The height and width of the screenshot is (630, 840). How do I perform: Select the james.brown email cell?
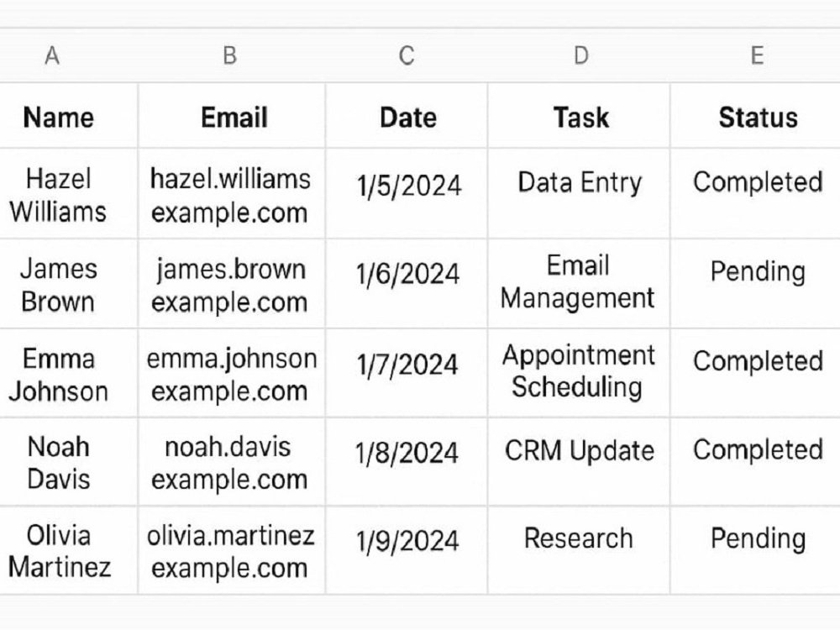[x=230, y=284]
